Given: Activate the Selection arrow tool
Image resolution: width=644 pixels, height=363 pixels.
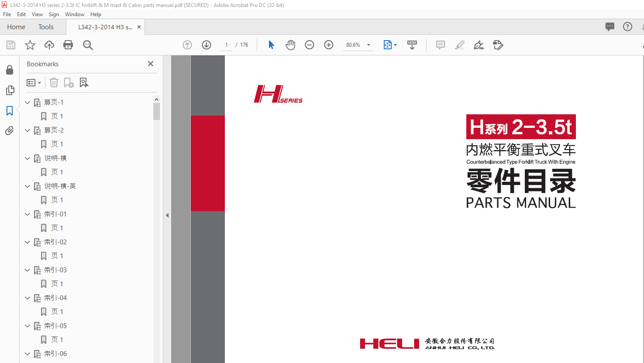Looking at the screenshot, I should click(x=271, y=45).
